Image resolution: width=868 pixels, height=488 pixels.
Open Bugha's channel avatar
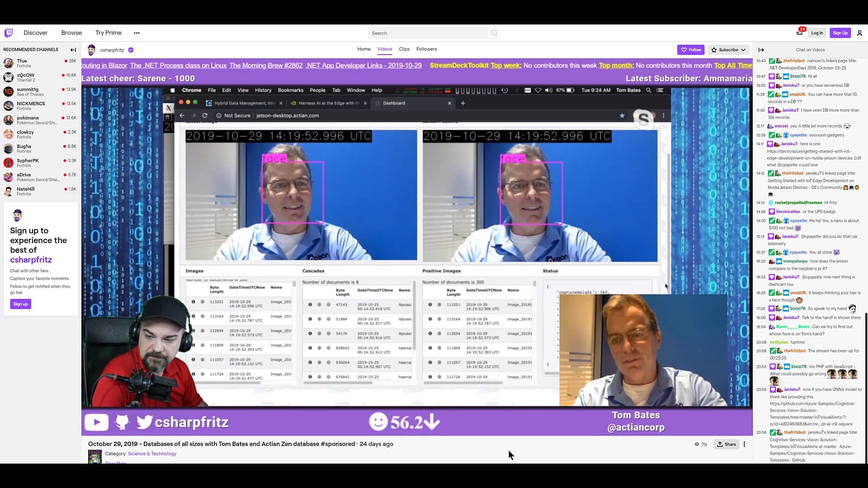[9, 149]
